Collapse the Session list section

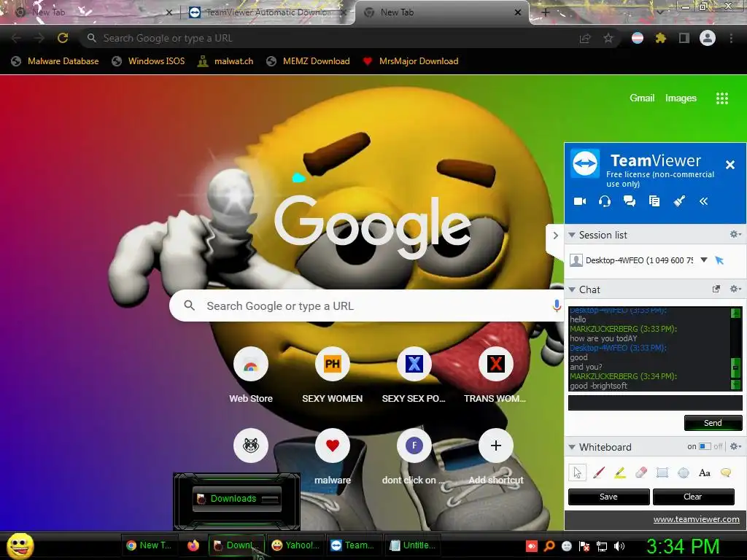point(572,235)
